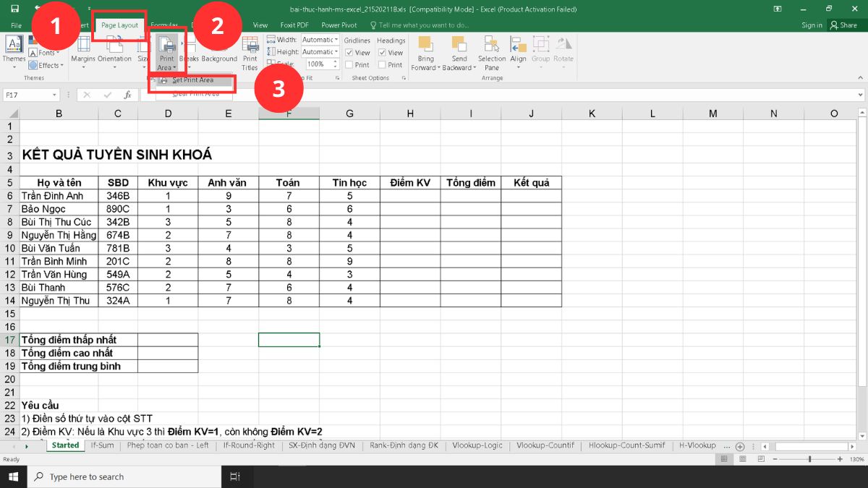Toggle the Headings View checkbox
868x488 pixels.
coord(382,53)
